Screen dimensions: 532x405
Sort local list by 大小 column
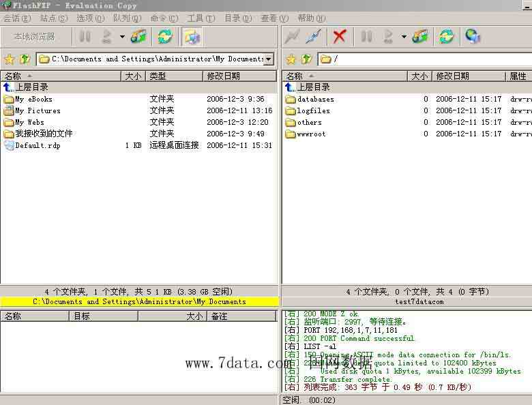[x=133, y=76]
